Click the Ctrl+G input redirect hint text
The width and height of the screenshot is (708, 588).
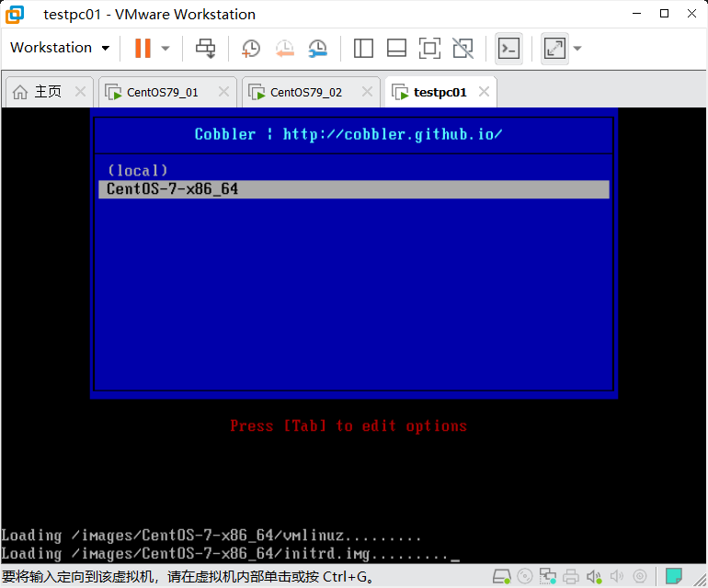(188, 577)
